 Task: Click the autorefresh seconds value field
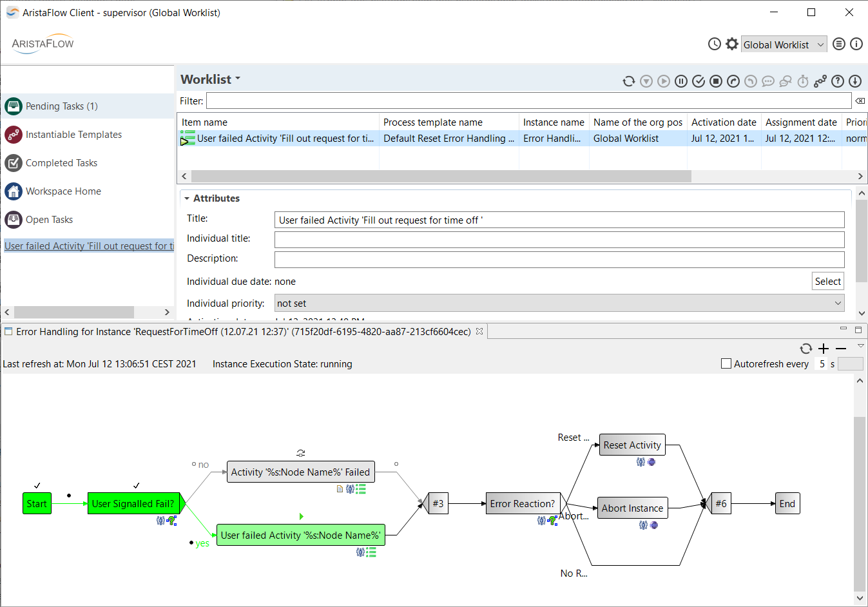pos(822,363)
